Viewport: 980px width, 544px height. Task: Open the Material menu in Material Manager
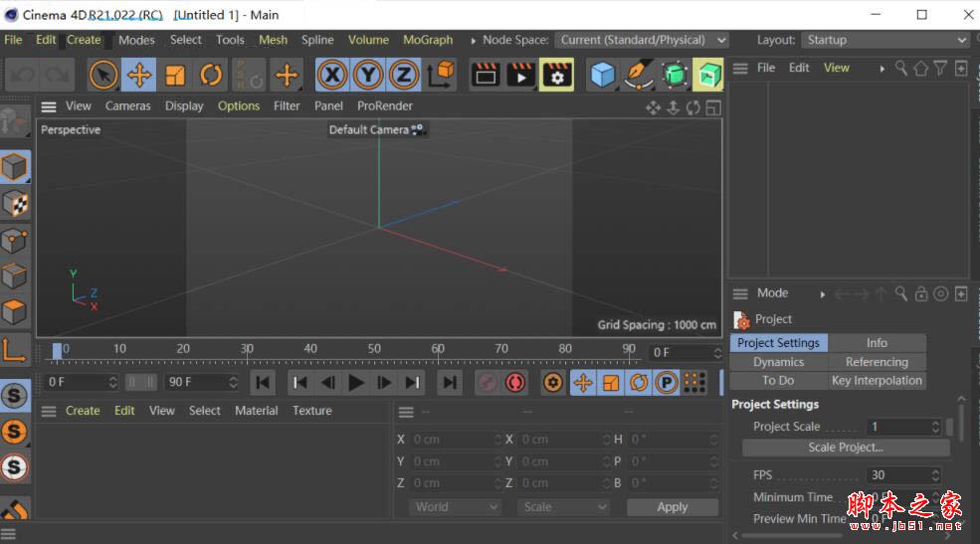tap(257, 411)
